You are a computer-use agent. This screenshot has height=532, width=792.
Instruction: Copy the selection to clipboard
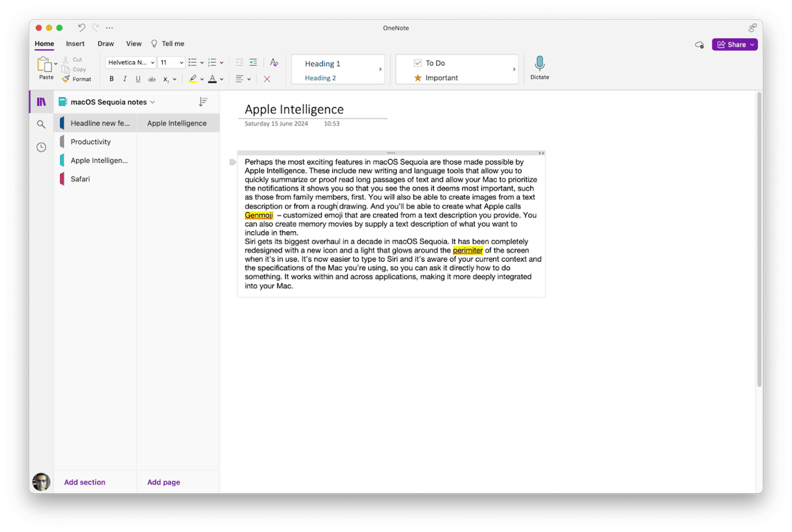(74, 69)
